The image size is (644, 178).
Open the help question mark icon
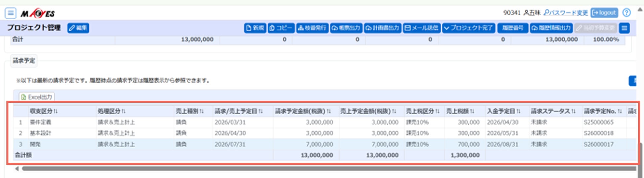tap(626, 13)
